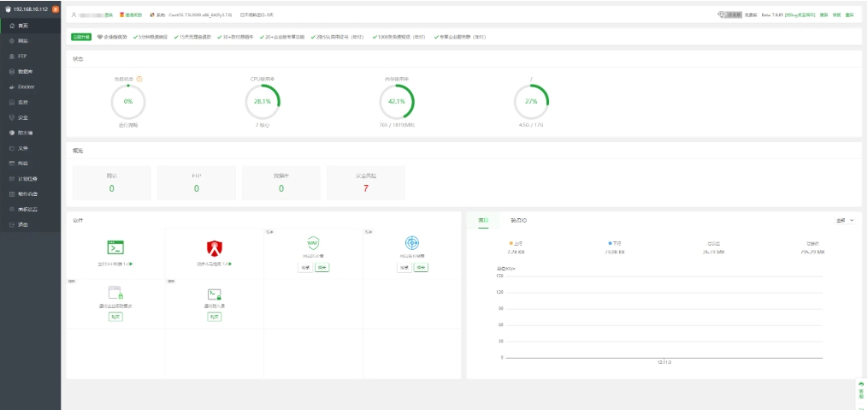Click the security risk count 7 card
The image size is (868, 410).
click(x=366, y=182)
